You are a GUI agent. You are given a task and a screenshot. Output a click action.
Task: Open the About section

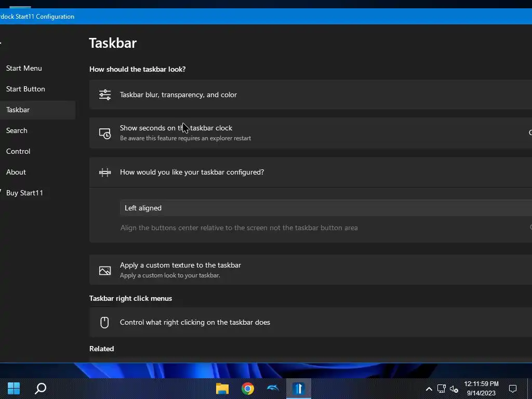click(16, 172)
